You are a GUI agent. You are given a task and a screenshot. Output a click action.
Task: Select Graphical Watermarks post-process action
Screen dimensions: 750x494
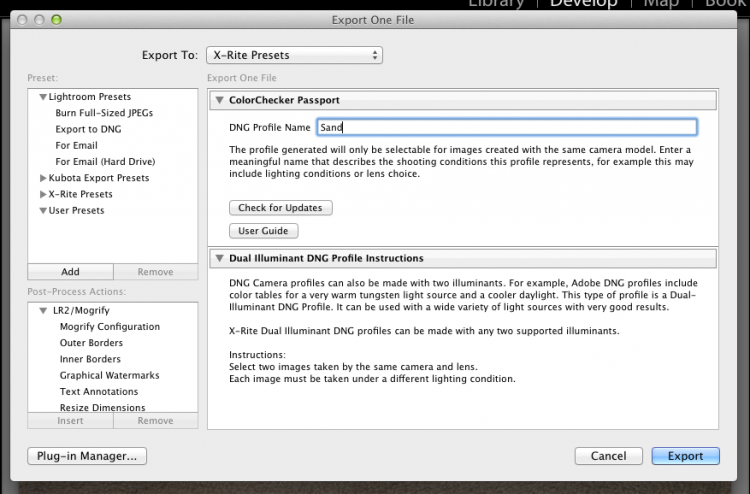point(110,375)
